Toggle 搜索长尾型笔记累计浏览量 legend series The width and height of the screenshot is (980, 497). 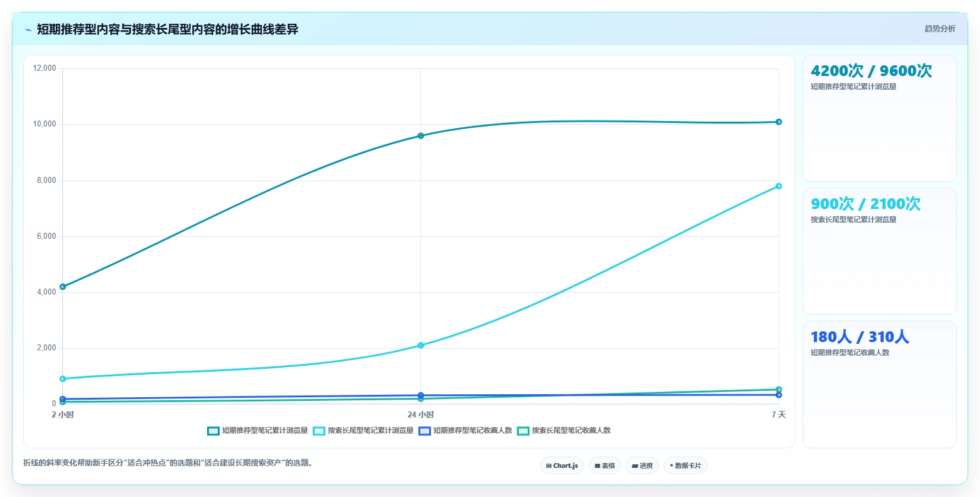click(x=363, y=430)
